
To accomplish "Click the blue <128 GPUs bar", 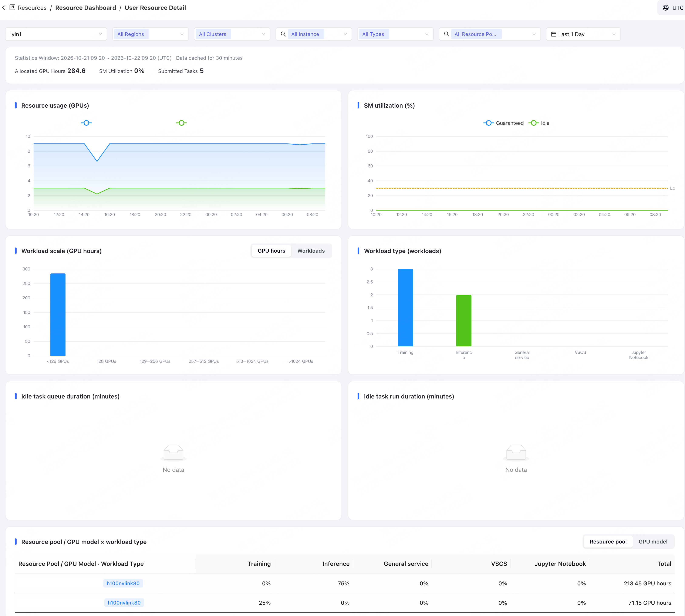I will 58,314.
